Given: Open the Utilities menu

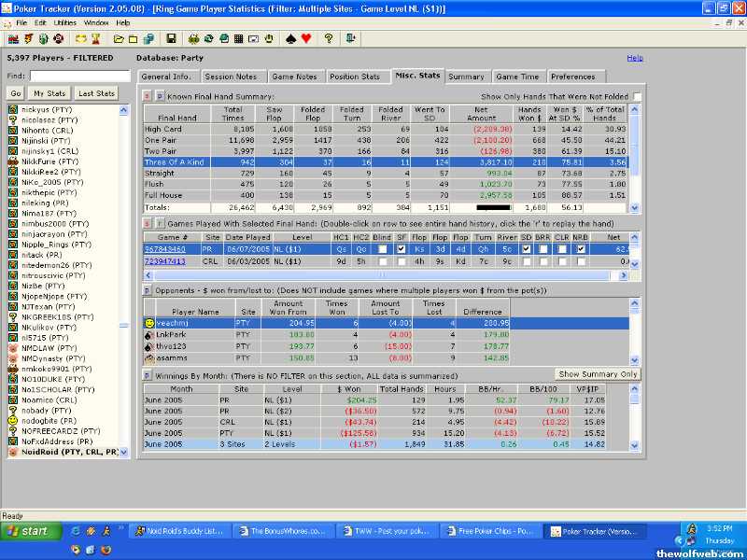Looking at the screenshot, I should (x=65, y=21).
